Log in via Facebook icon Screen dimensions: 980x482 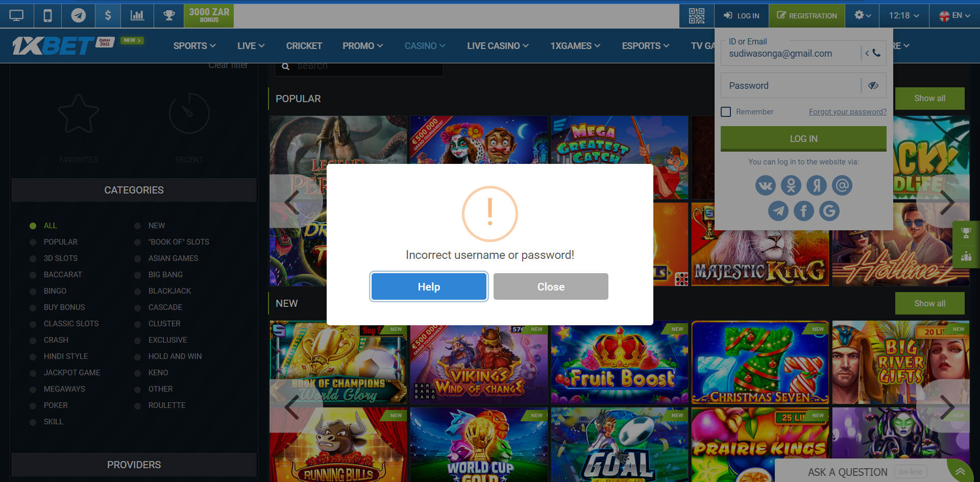[804, 211]
